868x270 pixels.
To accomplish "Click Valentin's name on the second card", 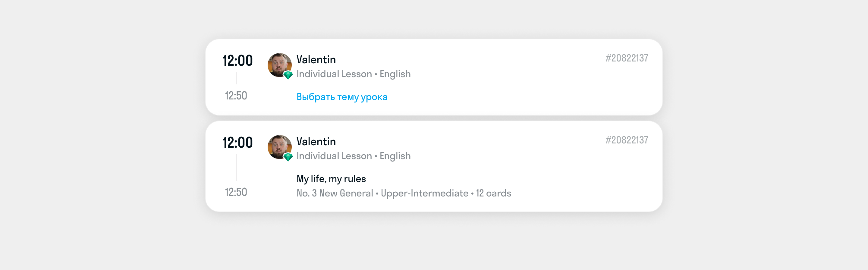I will (x=316, y=142).
